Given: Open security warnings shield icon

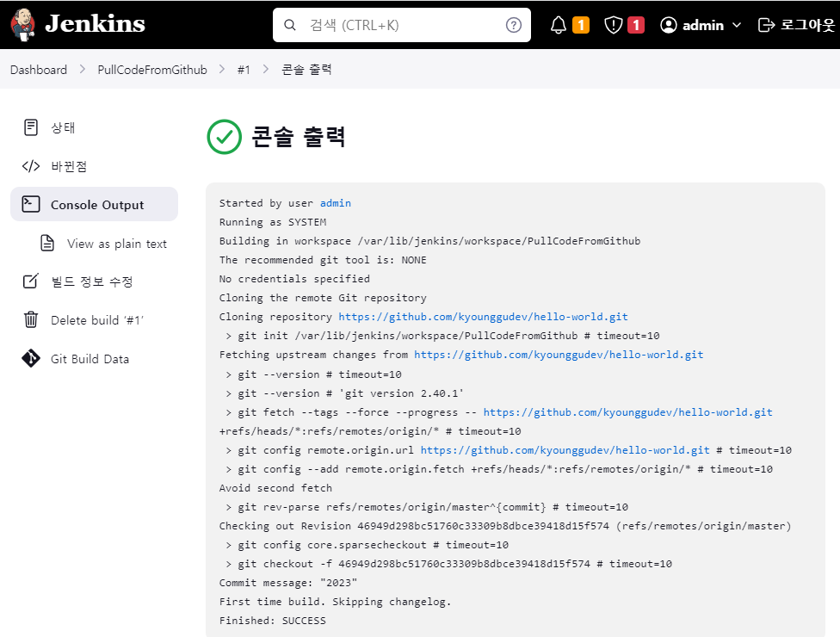Looking at the screenshot, I should click(x=613, y=25).
